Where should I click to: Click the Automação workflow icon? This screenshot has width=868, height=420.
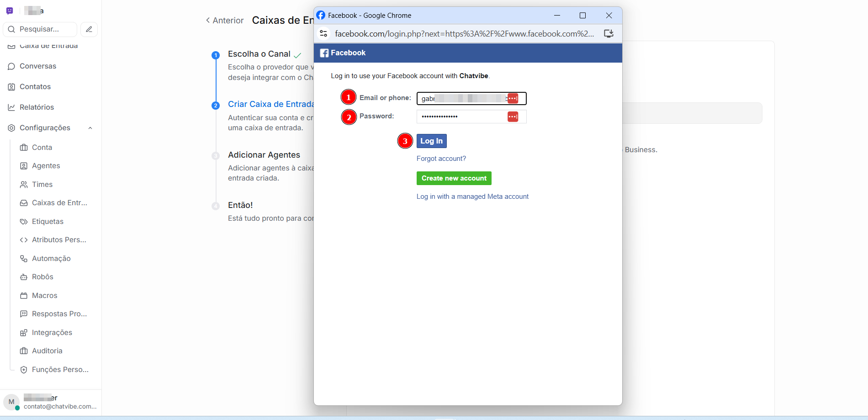(x=24, y=259)
